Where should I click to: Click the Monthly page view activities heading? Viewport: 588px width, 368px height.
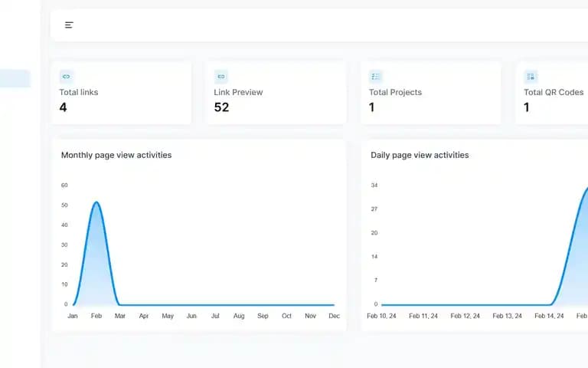116,155
